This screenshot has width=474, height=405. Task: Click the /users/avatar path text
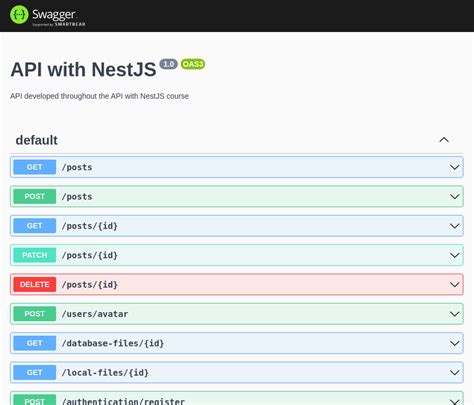(x=95, y=314)
